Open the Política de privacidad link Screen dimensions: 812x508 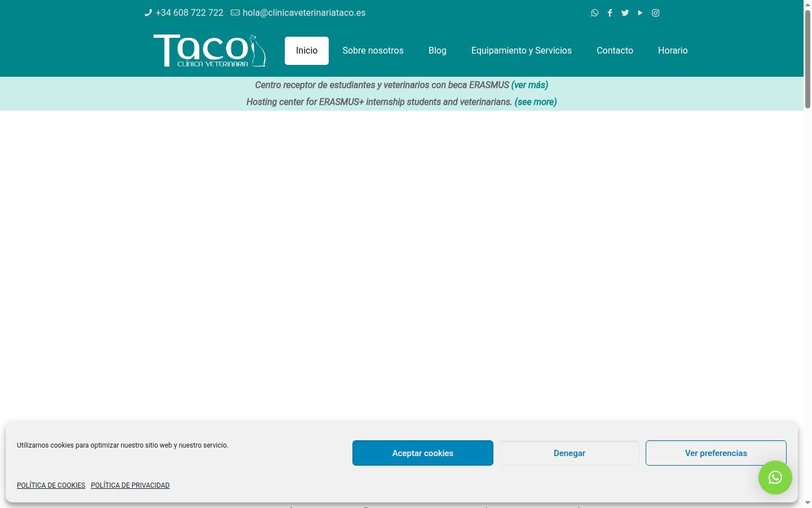coord(130,485)
